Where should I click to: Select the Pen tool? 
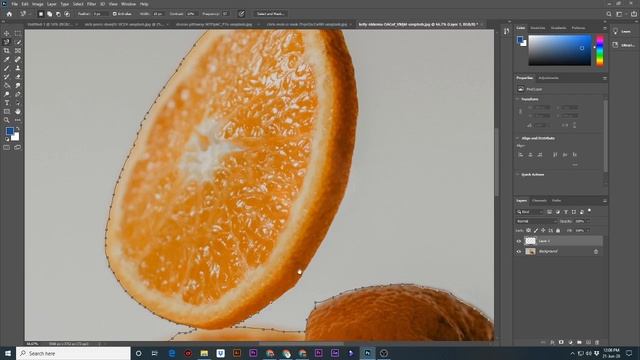tap(18, 94)
